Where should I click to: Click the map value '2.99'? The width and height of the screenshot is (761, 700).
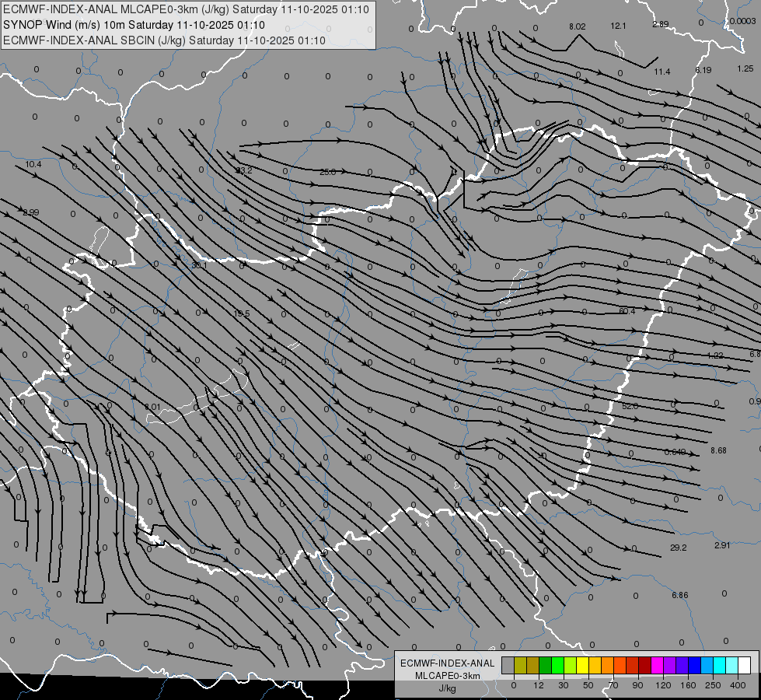[x=30, y=212]
